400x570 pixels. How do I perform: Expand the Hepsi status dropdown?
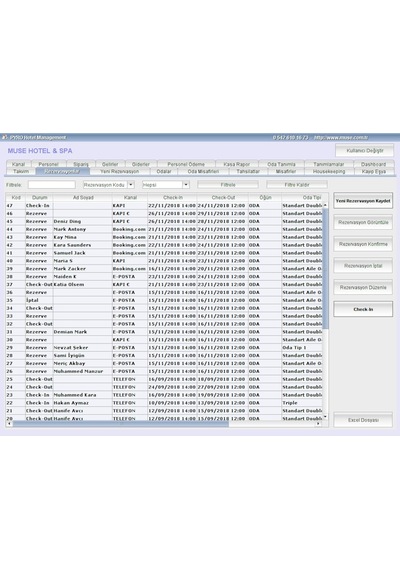[186, 185]
